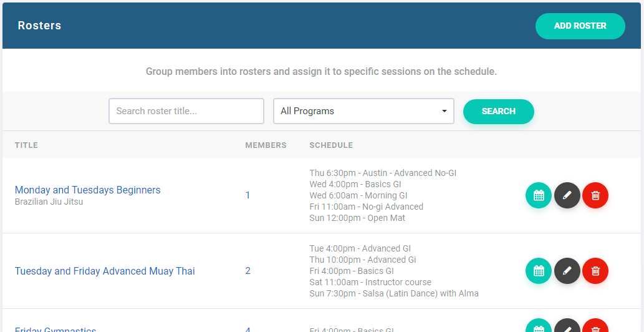644x332 pixels.
Task: Click trash icon for Advanced Muay Thai roster
Action: (x=595, y=271)
